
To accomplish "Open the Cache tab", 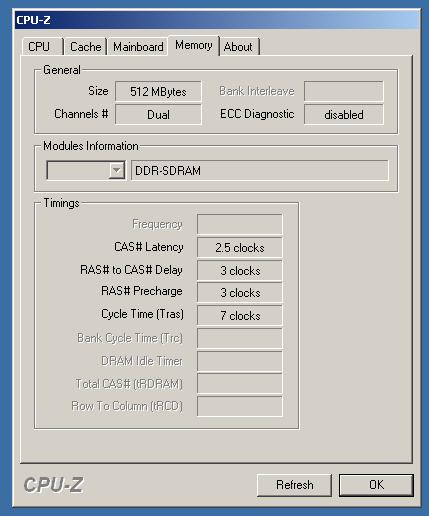I will click(85, 47).
